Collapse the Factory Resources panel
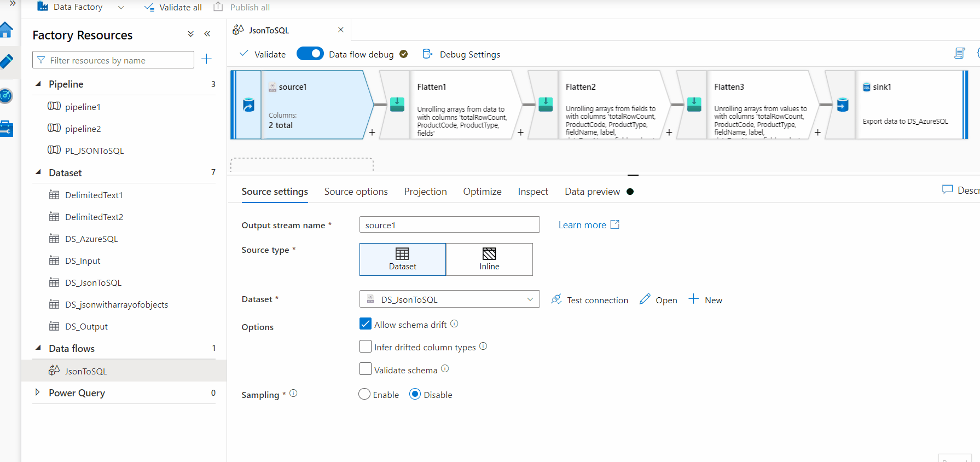The image size is (980, 462). tap(207, 34)
